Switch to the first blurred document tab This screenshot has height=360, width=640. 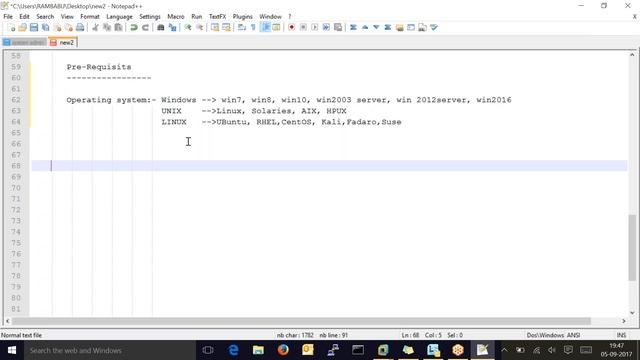click(x=24, y=42)
